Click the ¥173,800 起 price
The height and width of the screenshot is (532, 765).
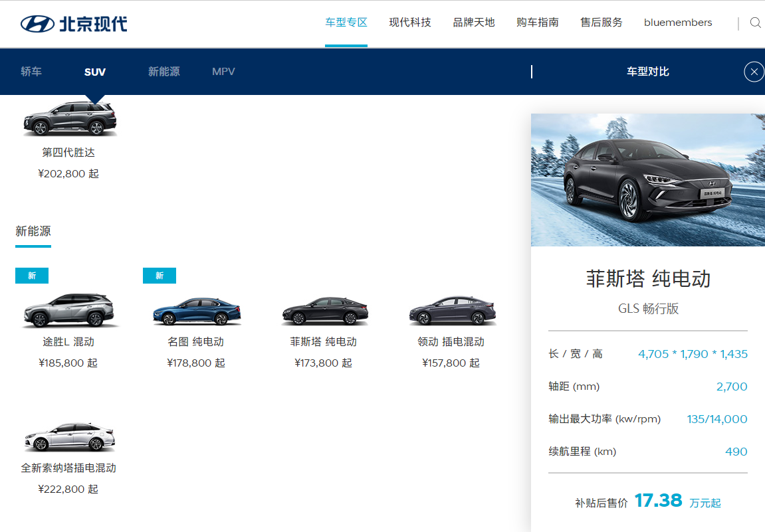324,363
